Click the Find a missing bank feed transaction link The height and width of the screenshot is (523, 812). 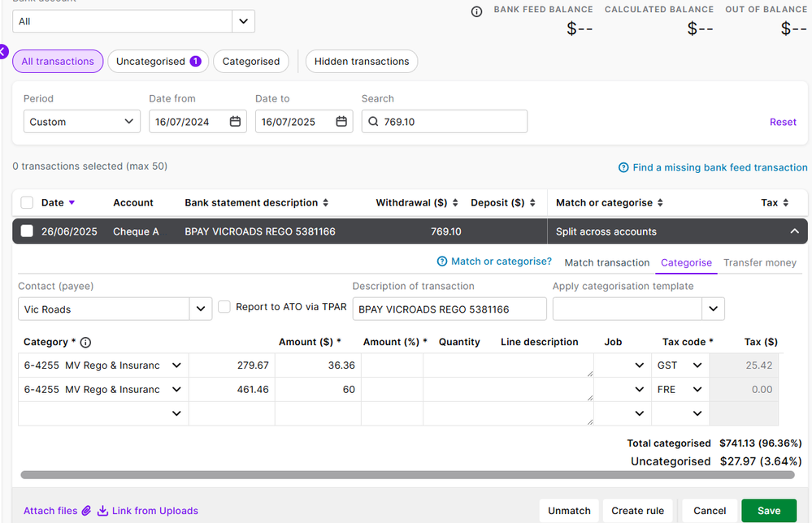tap(719, 167)
